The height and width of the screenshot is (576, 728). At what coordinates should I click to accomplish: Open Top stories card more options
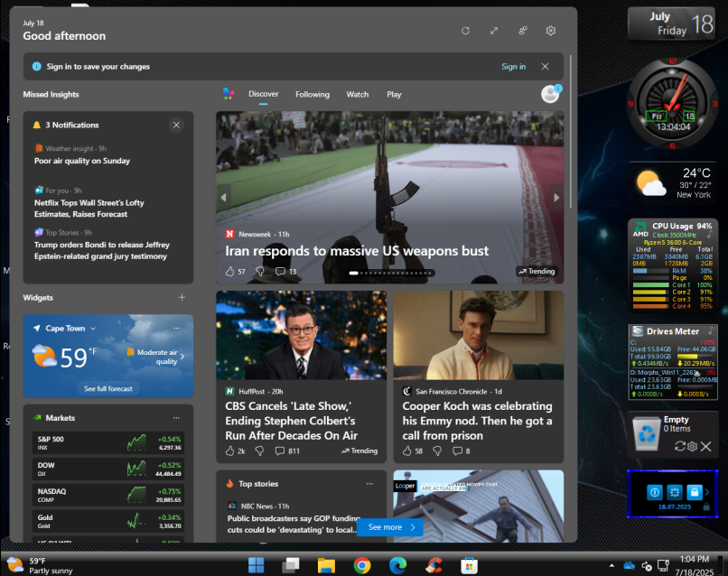pos(369,484)
